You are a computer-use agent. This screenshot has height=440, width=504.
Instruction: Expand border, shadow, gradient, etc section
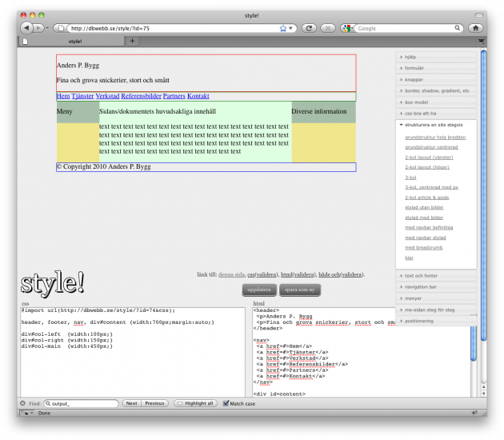tap(436, 90)
